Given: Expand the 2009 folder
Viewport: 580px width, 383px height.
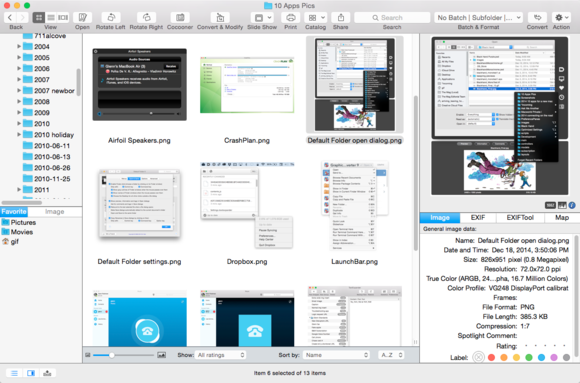Looking at the screenshot, I should 19,112.
